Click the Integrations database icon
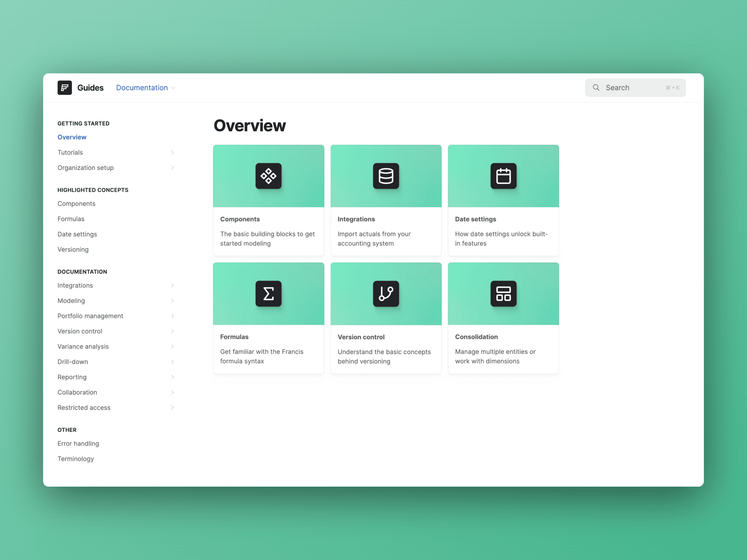Screen dimensions: 747x560 click(x=386, y=175)
